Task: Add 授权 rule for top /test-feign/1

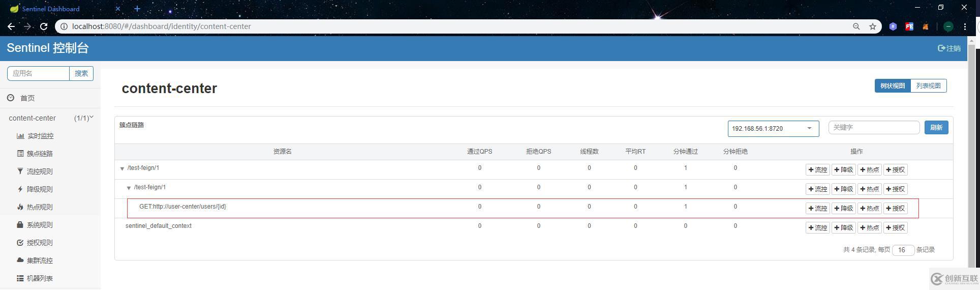Action: pyautogui.click(x=896, y=170)
